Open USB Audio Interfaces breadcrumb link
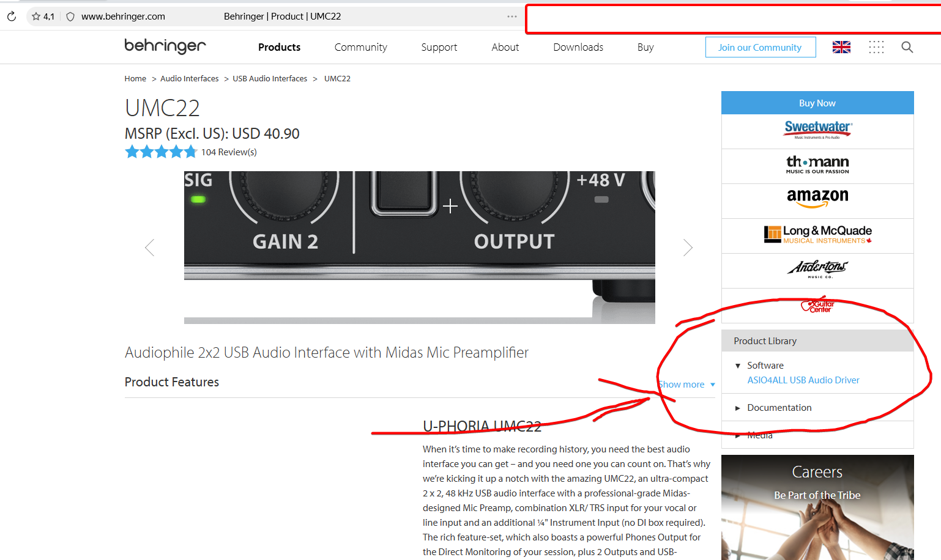Viewport: 941px width, 560px height. (x=270, y=78)
